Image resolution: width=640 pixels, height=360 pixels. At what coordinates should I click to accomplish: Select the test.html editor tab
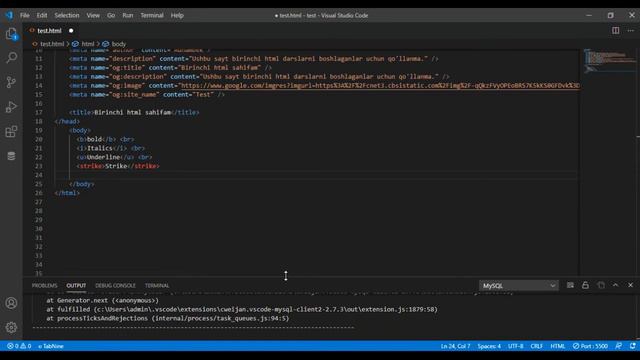point(49,31)
